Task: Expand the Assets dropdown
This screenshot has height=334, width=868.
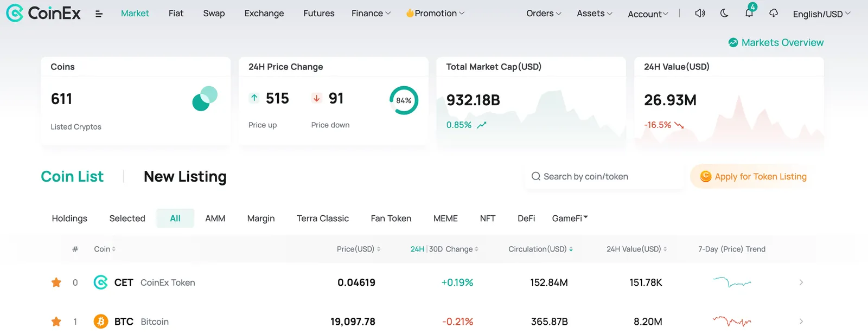Action: 595,13
